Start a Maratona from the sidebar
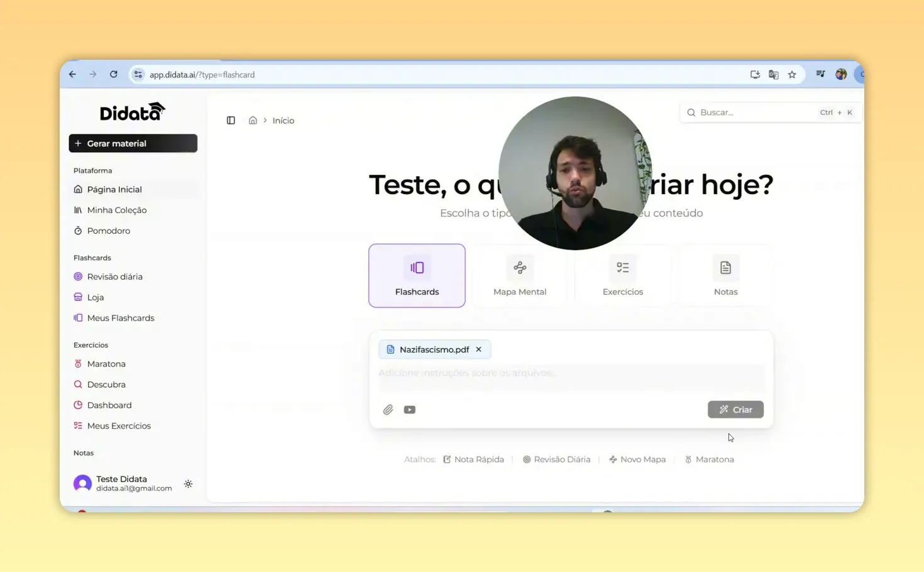Viewport: 924px width, 572px height. pyautogui.click(x=106, y=363)
